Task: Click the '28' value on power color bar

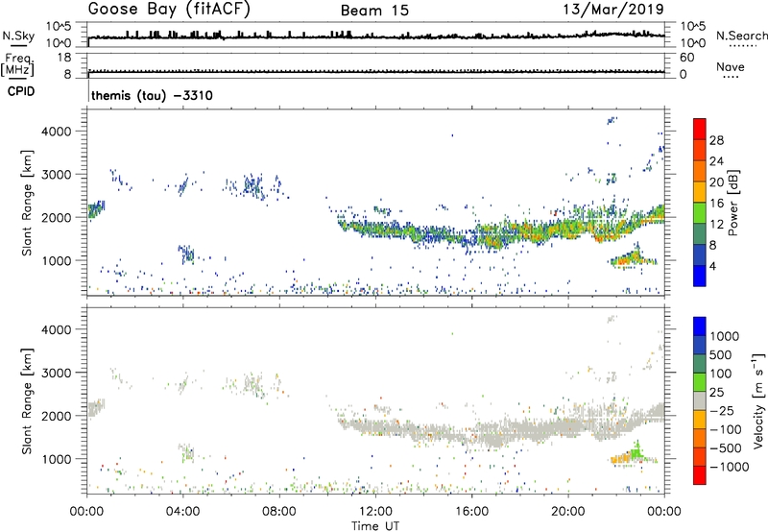Action: click(716, 140)
